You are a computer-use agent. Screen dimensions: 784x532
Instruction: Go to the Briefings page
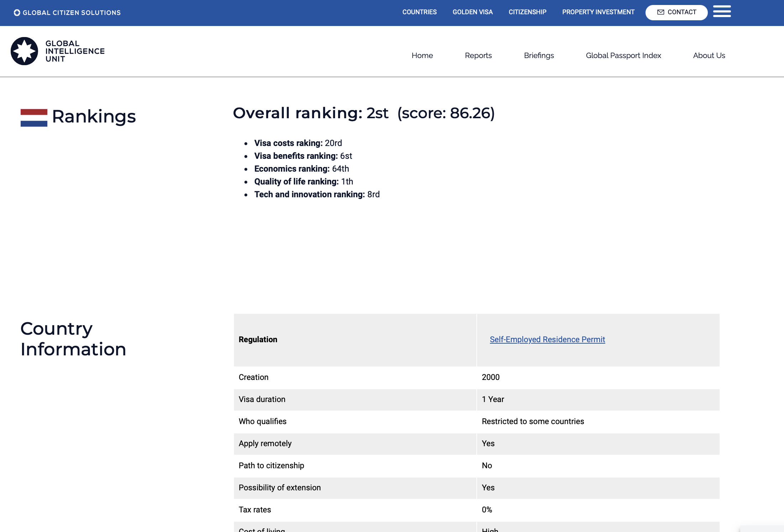tap(539, 56)
